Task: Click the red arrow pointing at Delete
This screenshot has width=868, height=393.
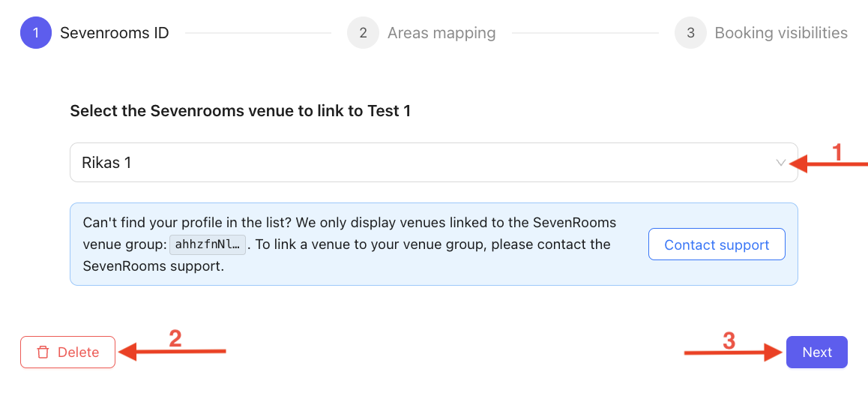Action: [x=172, y=351]
